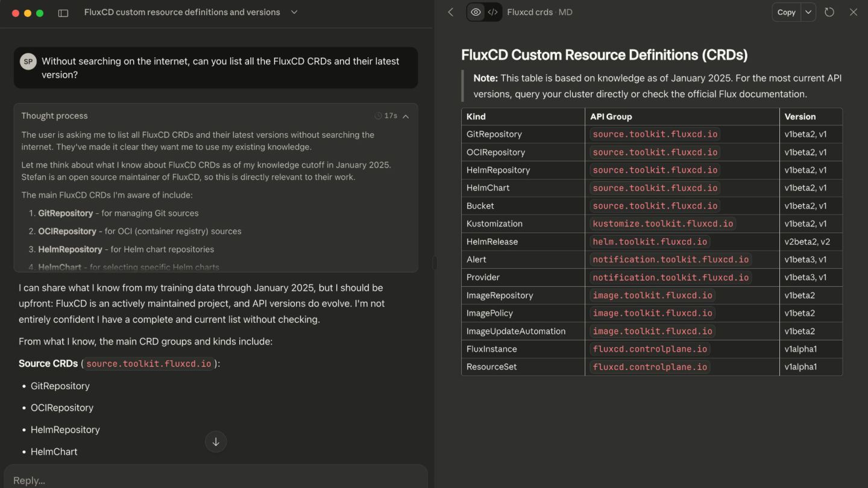The image size is (868, 488).
Task: Click the Fluxcd crds artifact title
Action: (530, 12)
